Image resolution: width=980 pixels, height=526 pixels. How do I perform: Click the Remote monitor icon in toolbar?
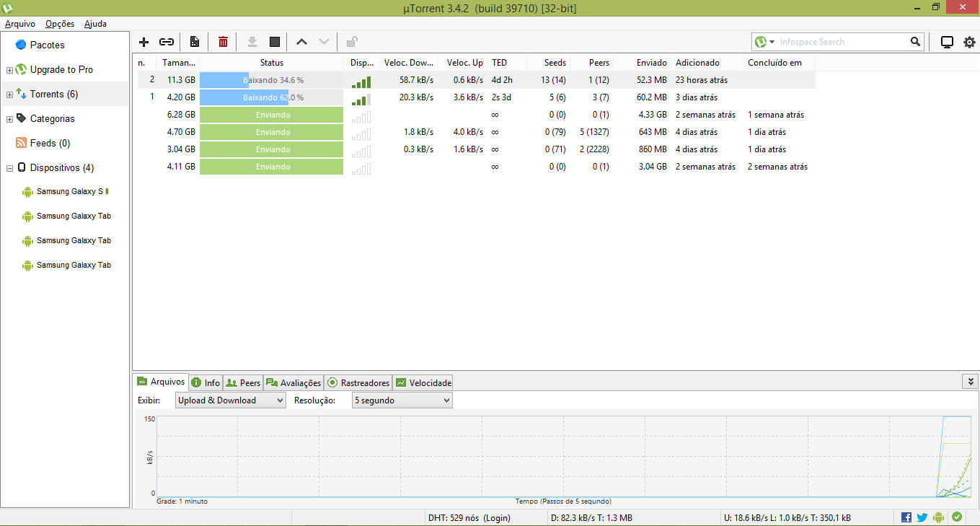[x=948, y=42]
